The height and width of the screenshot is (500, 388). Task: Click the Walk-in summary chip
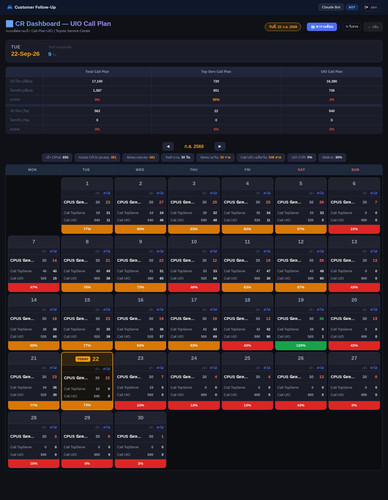click(x=332, y=157)
